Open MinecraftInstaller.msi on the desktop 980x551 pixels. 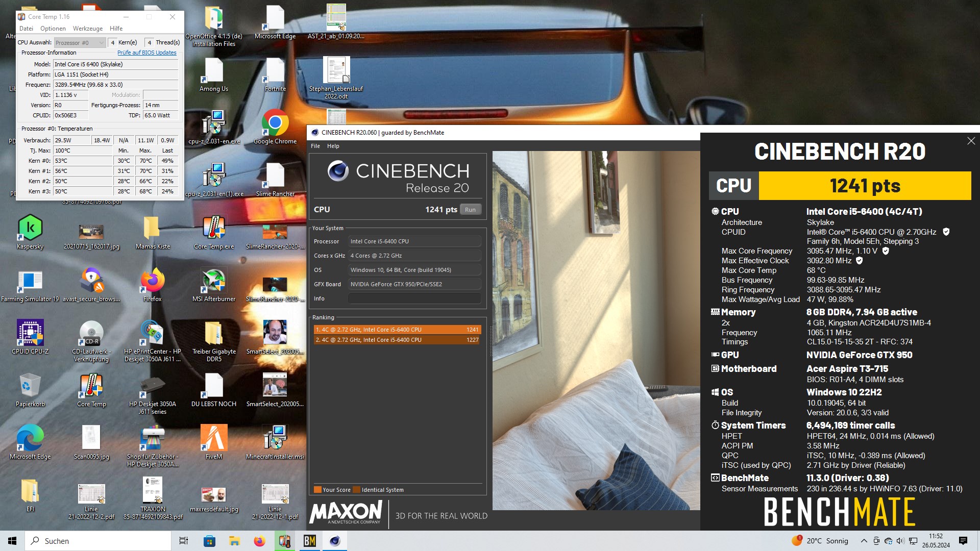coord(275,442)
